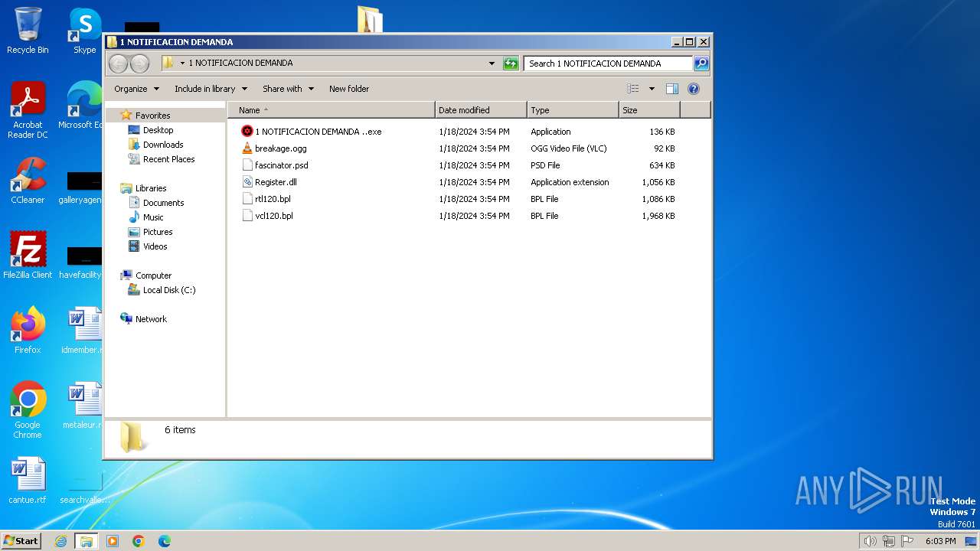The height and width of the screenshot is (551, 980).
Task: Select the Libraries node
Action: 151,188
